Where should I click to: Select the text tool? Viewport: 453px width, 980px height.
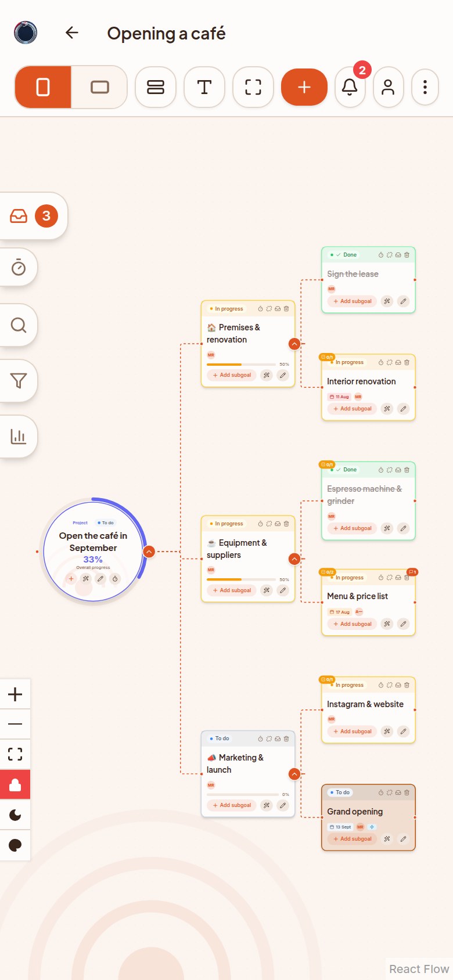coord(204,87)
